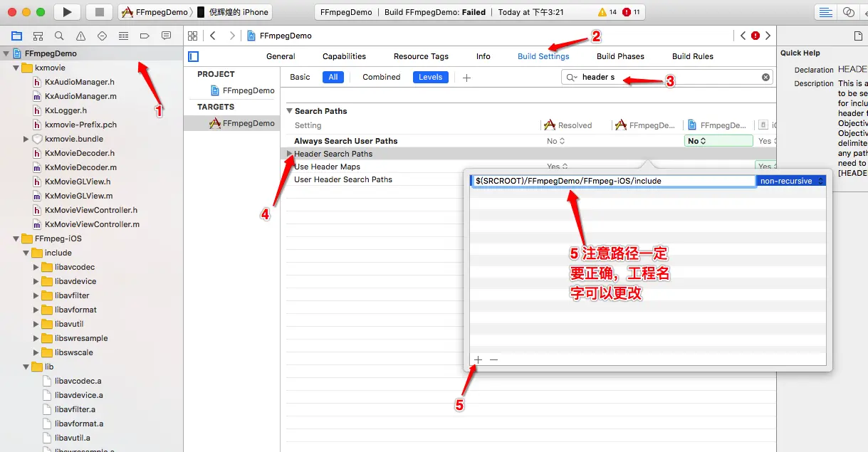Viewport: 868px width, 452px height.
Task: Expand the kxmovie.bundle item
Action: point(26,139)
